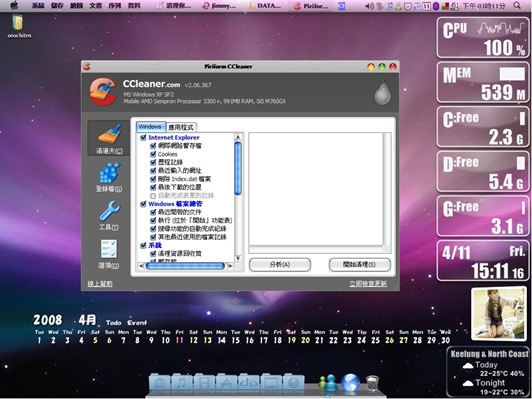This screenshot has width=532, height=399.
Task: Click the 開始清理(S) run cleaner button
Action: (x=360, y=265)
